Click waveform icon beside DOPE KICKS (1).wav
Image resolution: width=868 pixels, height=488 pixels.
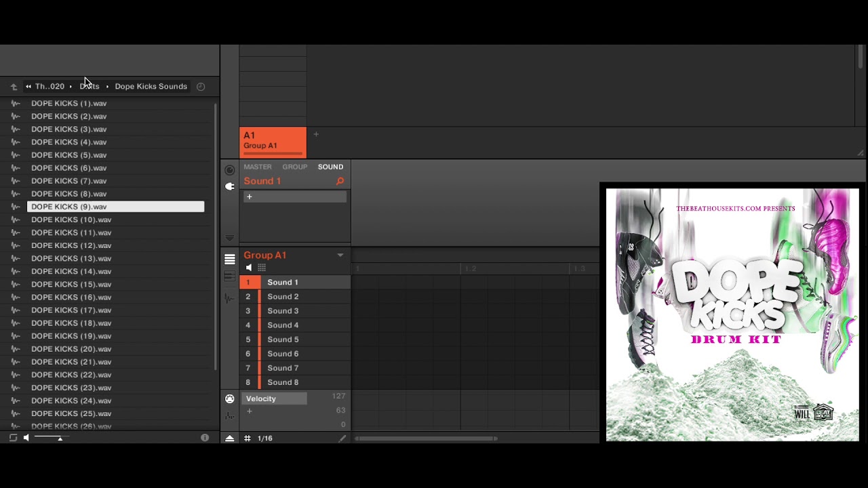[x=16, y=104]
